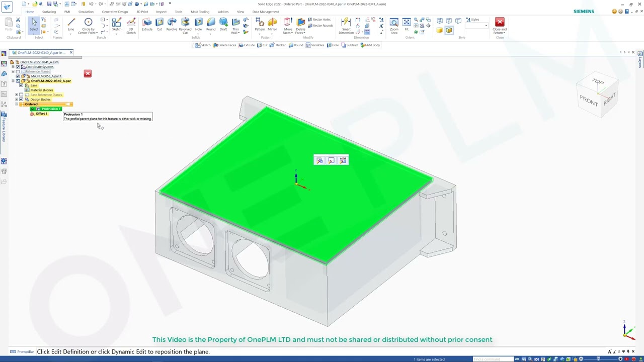Click Subtract in the quick command bar

click(350, 45)
